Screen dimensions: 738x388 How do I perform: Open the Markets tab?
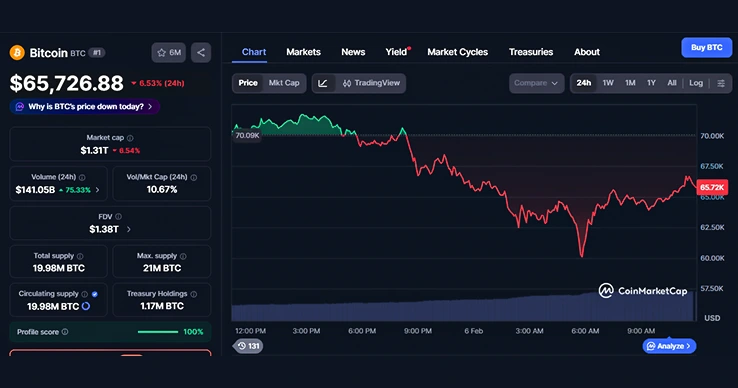(304, 52)
